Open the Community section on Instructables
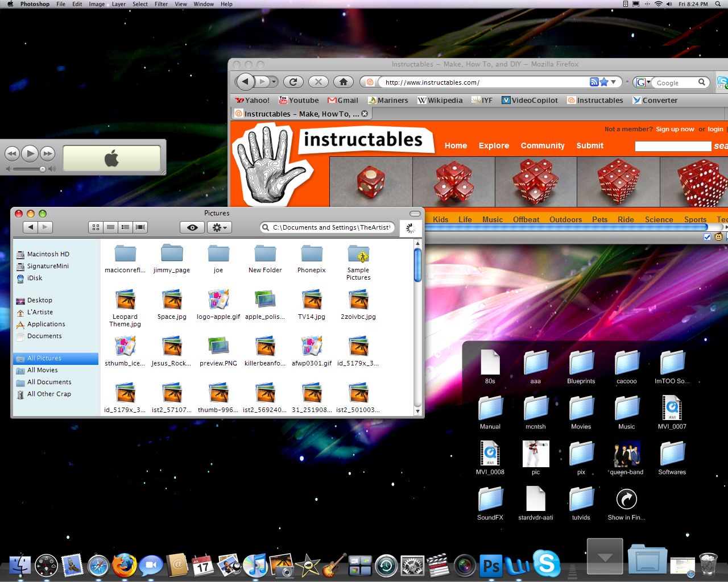Viewport: 728px width, 582px height. [x=543, y=145]
